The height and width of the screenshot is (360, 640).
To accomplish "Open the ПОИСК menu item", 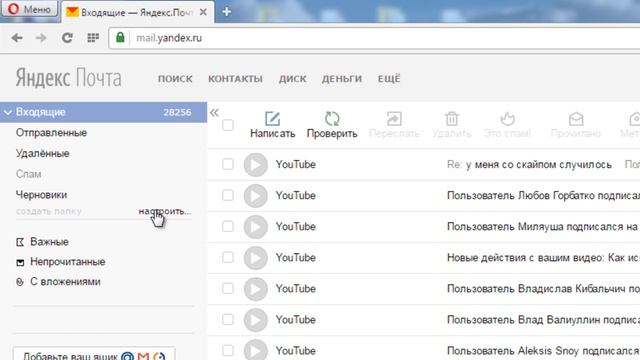I will tap(175, 79).
